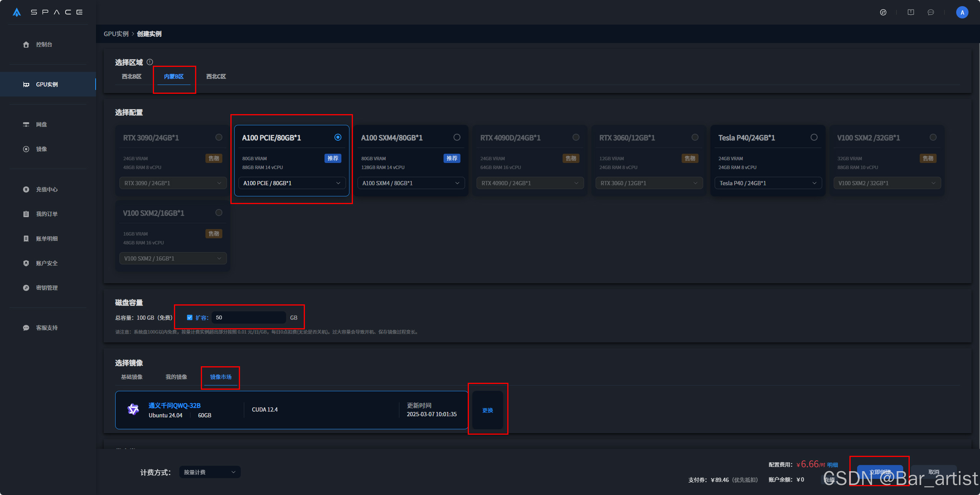Image resolution: width=980 pixels, height=495 pixels.
Task: Select the Tesla P40/24GB*1 radio option
Action: (x=814, y=137)
